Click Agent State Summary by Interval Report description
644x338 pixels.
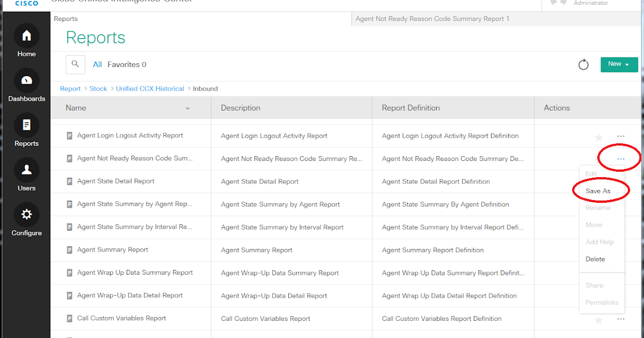(282, 227)
